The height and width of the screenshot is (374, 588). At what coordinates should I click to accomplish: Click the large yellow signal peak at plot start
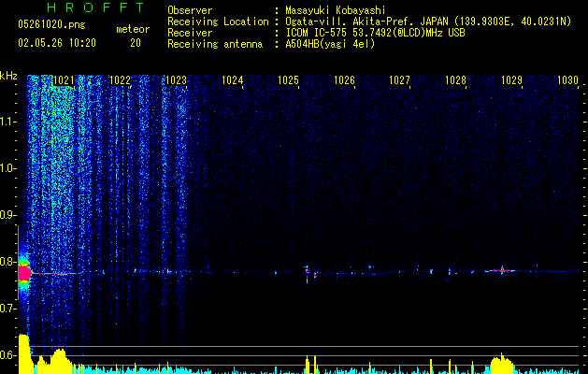24,353
